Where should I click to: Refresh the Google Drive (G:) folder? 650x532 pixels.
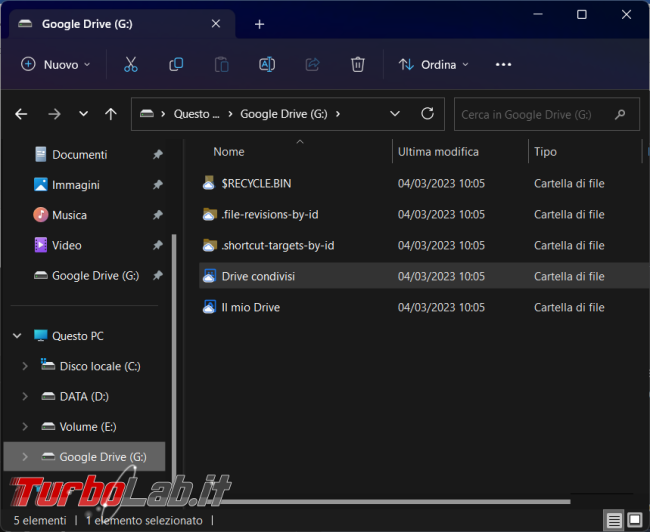(427, 114)
